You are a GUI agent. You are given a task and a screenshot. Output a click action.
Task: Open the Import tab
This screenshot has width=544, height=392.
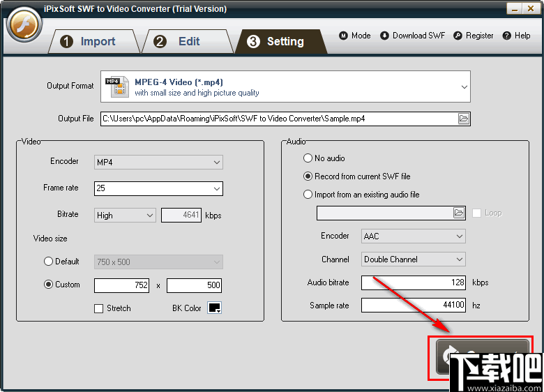click(93, 41)
